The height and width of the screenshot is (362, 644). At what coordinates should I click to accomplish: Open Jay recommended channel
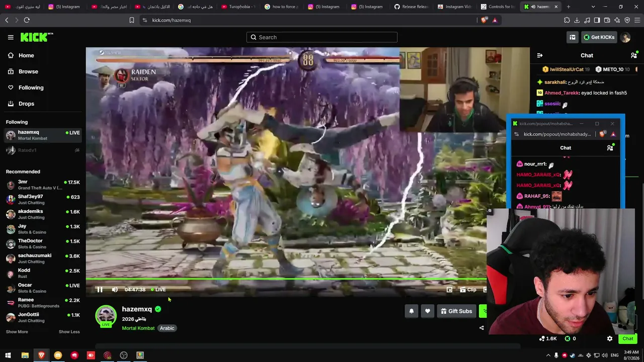(43, 229)
